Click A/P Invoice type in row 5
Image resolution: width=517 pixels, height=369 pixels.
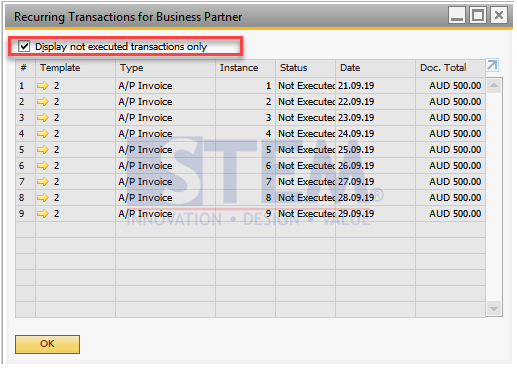point(165,150)
